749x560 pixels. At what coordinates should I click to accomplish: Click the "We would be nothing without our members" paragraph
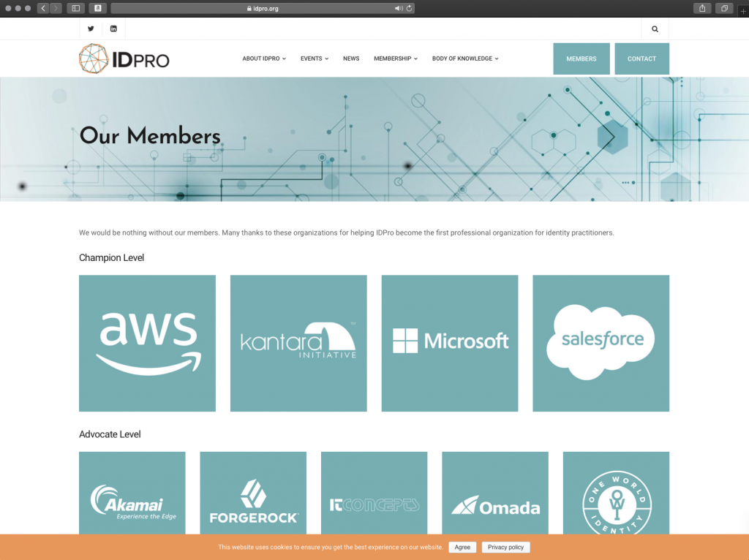pos(346,233)
